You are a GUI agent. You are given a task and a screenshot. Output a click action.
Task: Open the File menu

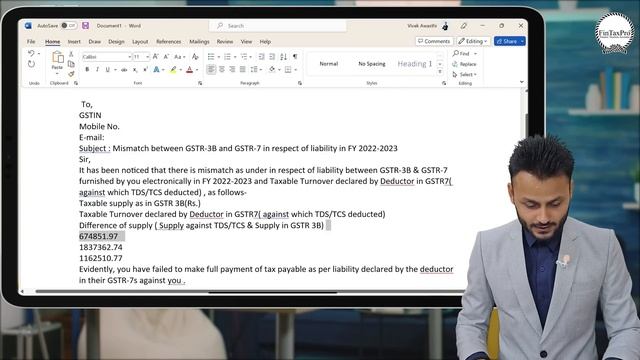(31, 42)
